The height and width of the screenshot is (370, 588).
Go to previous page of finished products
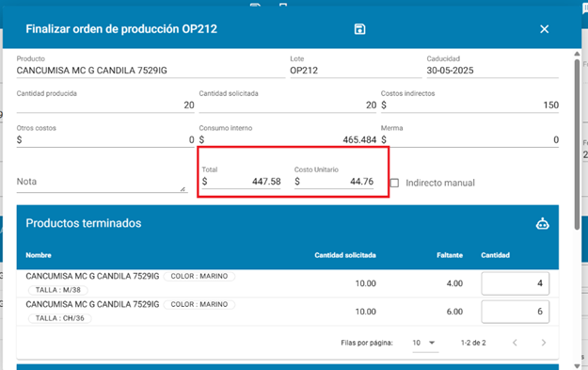coord(515,343)
